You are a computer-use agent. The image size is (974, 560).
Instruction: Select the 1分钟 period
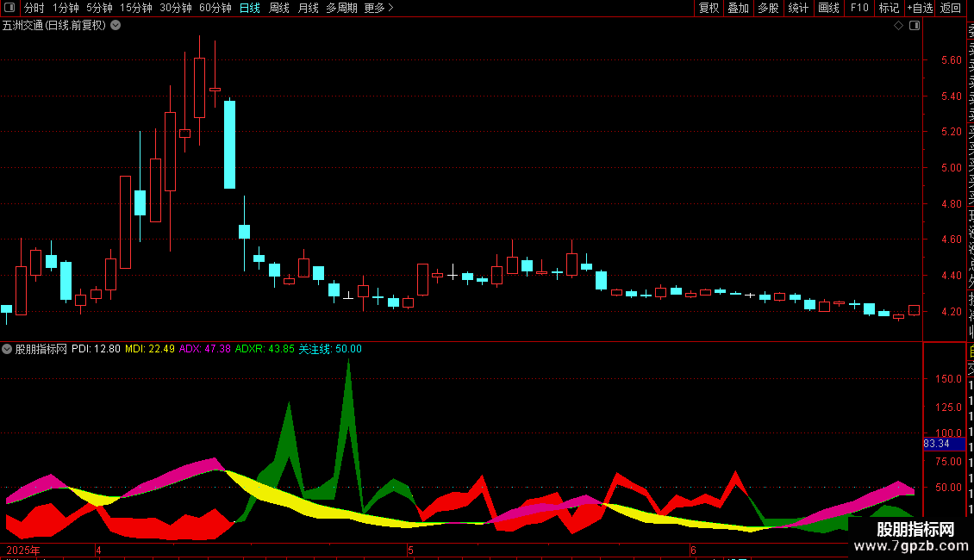tap(66, 8)
